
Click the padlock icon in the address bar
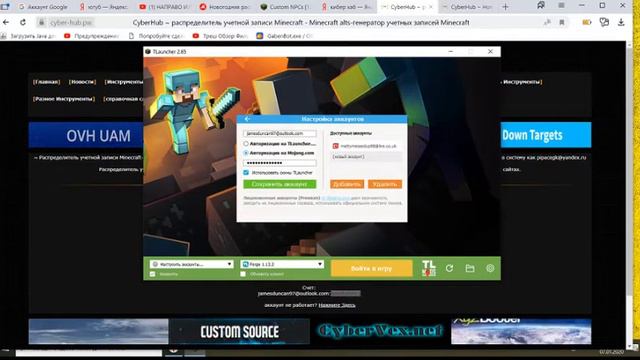(x=41, y=22)
